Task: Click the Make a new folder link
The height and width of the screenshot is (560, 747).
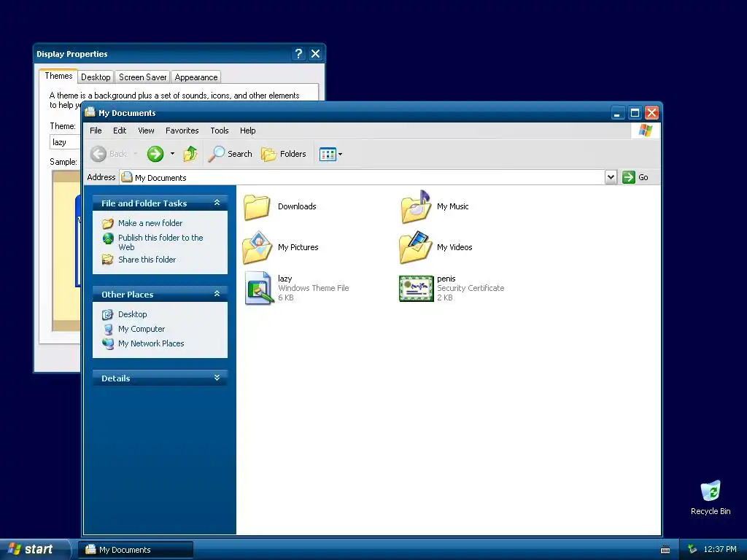Action: 150,223
